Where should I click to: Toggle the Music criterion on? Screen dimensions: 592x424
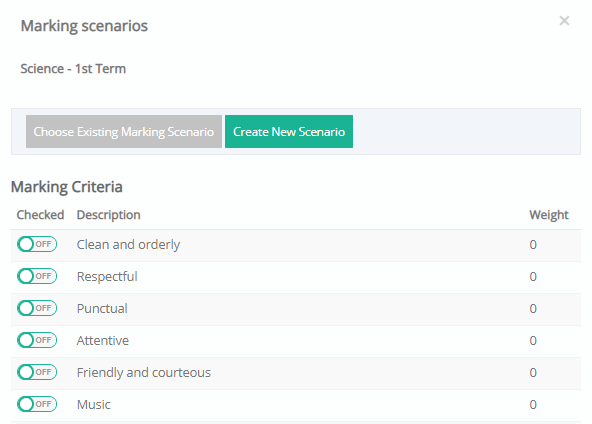(37, 404)
